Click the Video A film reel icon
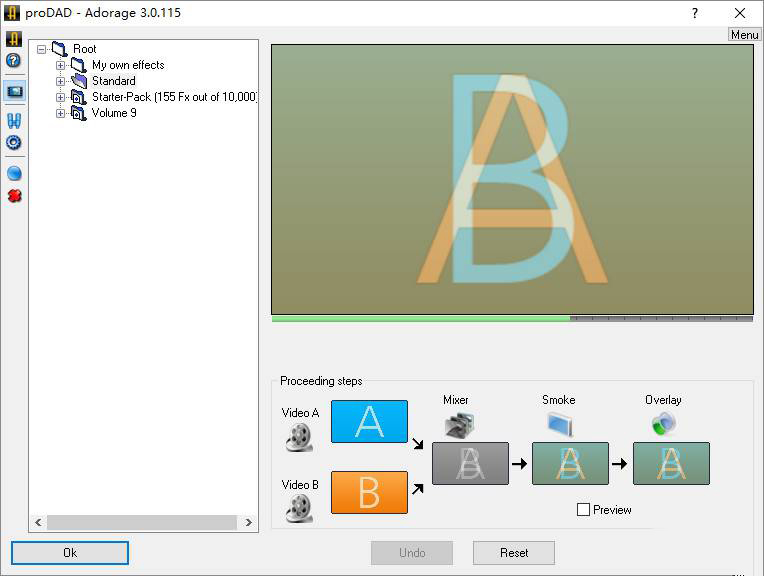764x576 pixels. [299, 437]
